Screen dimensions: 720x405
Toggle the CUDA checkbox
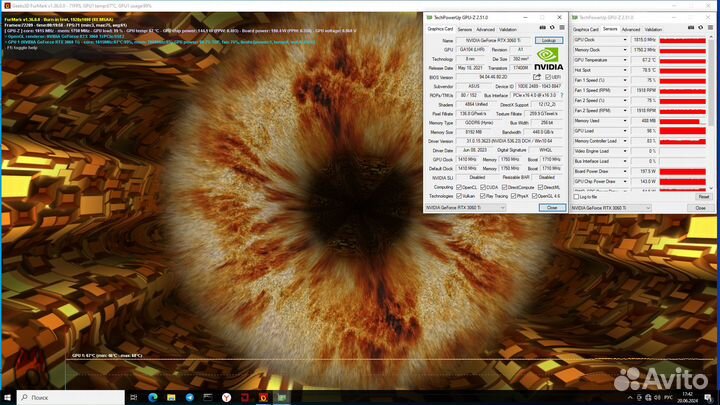(483, 187)
